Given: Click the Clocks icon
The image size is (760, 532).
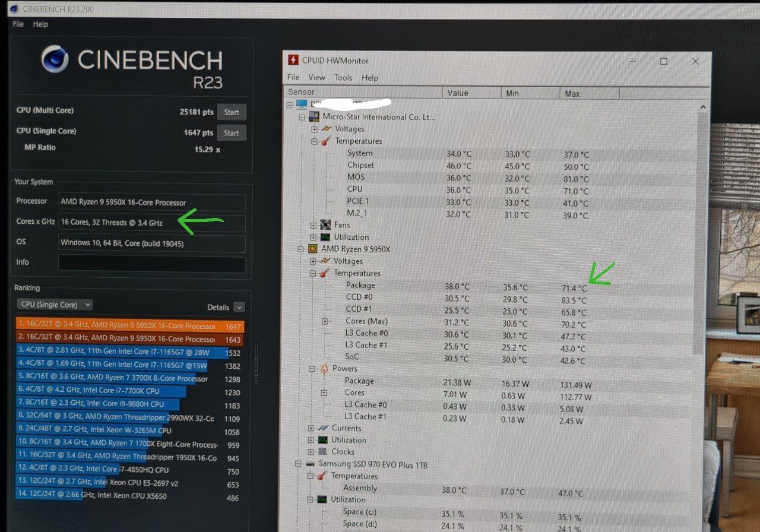Looking at the screenshot, I should coord(323,452).
